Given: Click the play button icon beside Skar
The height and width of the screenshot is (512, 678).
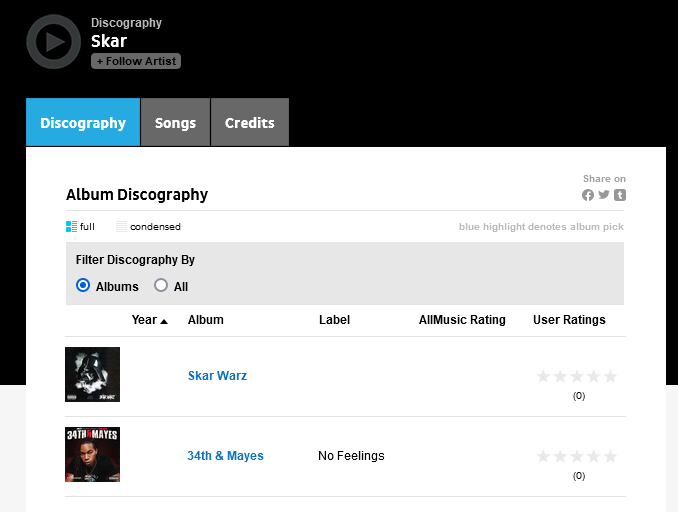Looking at the screenshot, I should point(53,42).
